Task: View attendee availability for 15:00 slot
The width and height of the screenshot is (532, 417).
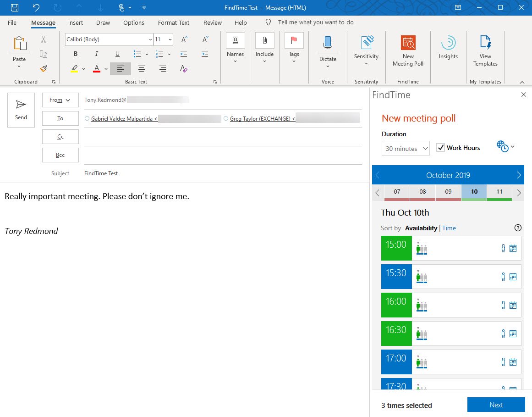Action: pyautogui.click(x=503, y=248)
